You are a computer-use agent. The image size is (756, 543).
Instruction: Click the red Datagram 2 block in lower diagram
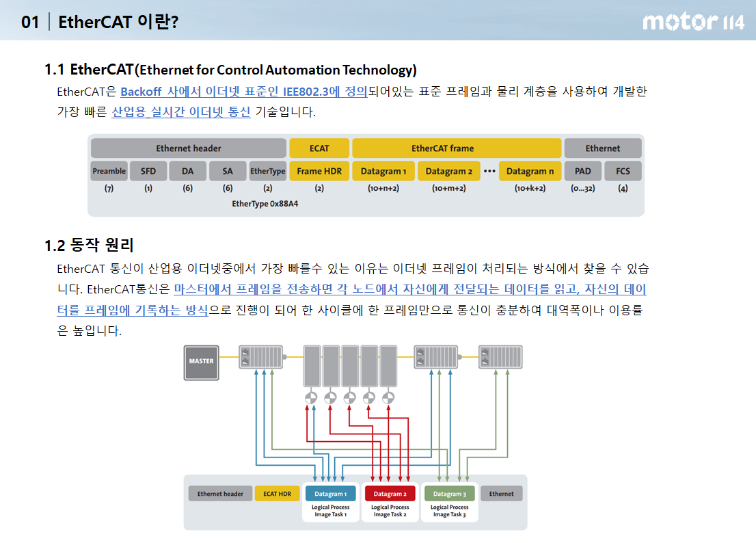390,494
